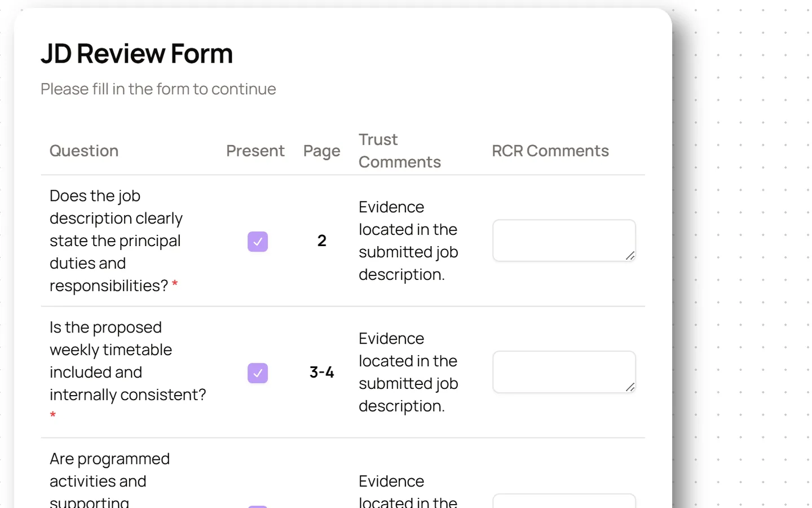Select the JD Review Form heading
Screen dimensions: 812x508
click(136, 54)
